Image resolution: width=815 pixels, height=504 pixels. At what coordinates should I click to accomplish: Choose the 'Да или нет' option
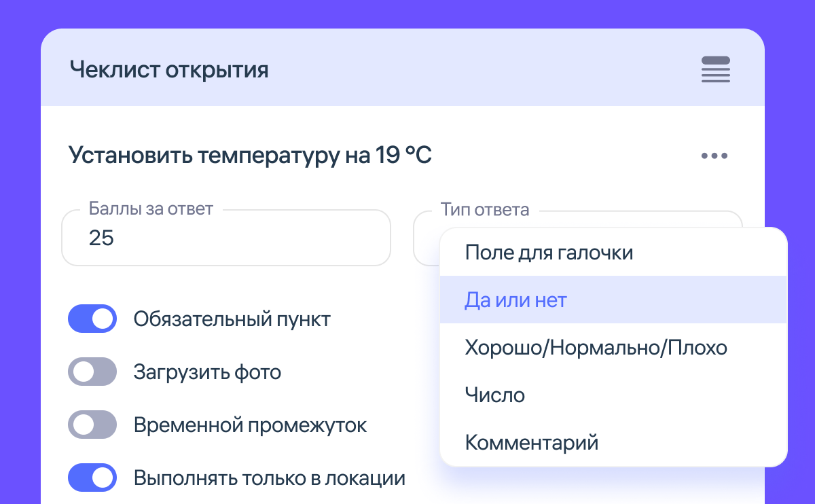(515, 300)
